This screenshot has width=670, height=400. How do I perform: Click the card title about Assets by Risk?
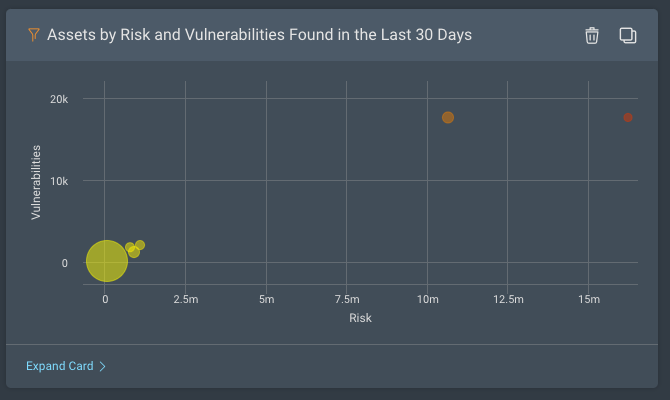coord(260,35)
